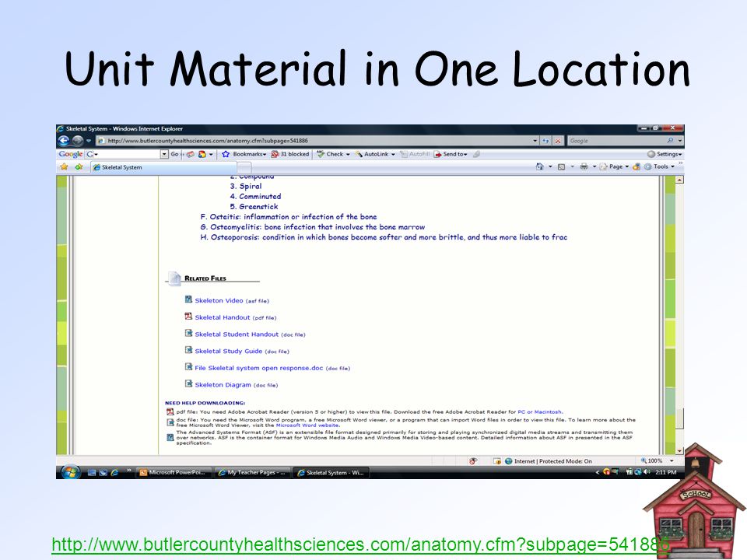Click the 2:11 PM taskbar clock
747x560 pixels.
coord(665,472)
